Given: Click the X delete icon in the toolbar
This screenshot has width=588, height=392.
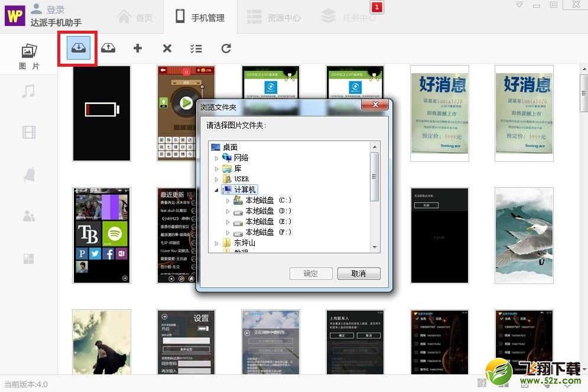Looking at the screenshot, I should point(167,48).
